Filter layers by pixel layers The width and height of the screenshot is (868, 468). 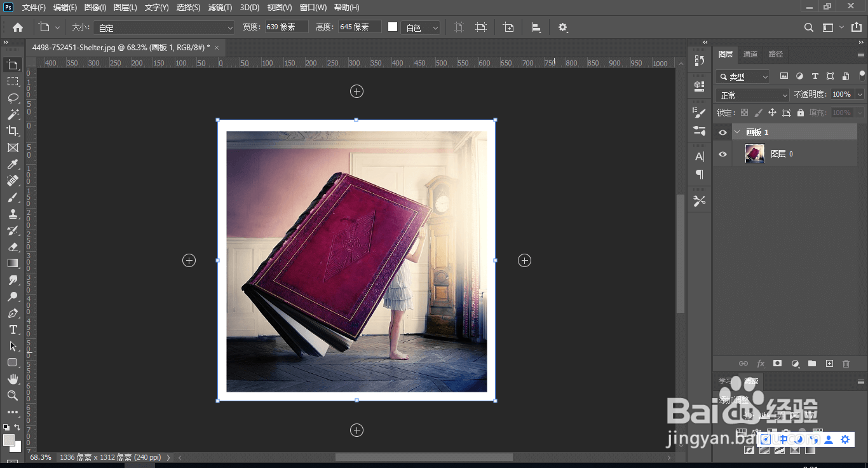(784, 76)
